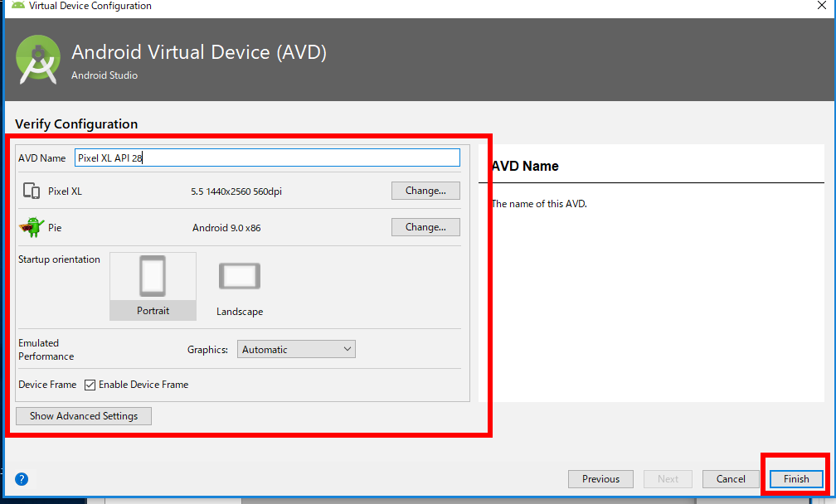Click the Android 9.0 x86 text

click(x=226, y=227)
